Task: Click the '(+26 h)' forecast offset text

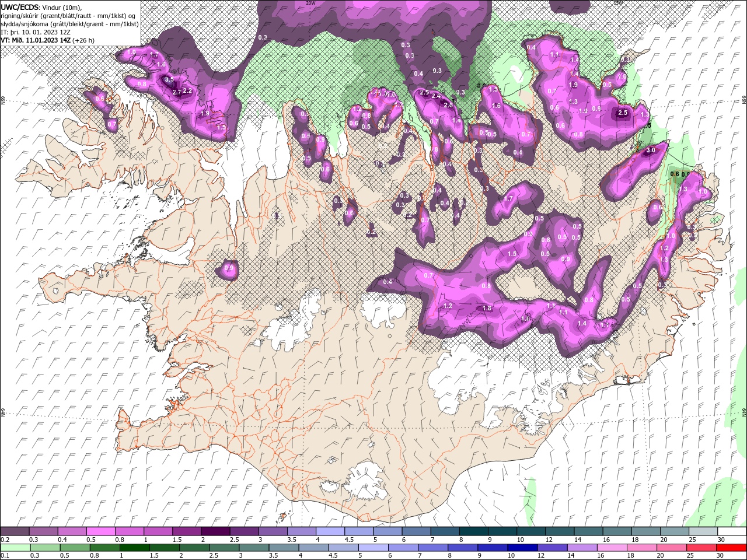Action: 83,40
